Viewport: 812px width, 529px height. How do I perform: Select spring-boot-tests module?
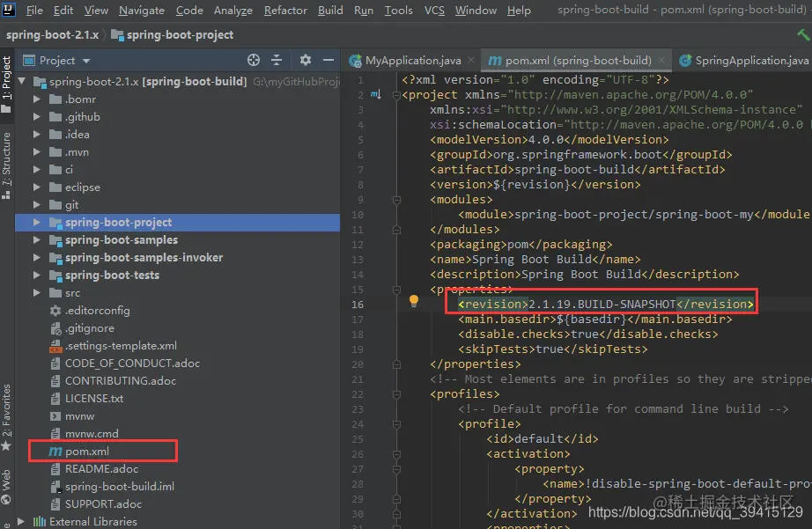coord(112,276)
